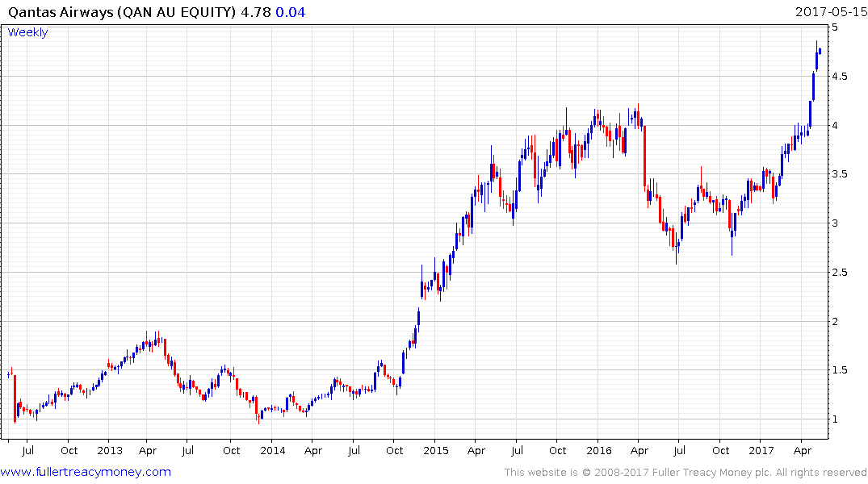Click the Qantas Airways chart title
Image resolution: width=868 pixels, height=484 pixels.
click(122, 12)
